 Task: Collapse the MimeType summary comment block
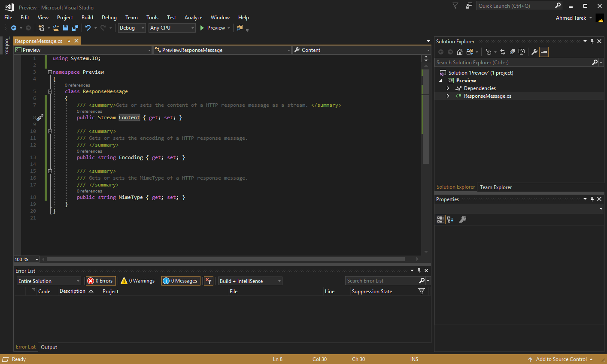coord(50,171)
